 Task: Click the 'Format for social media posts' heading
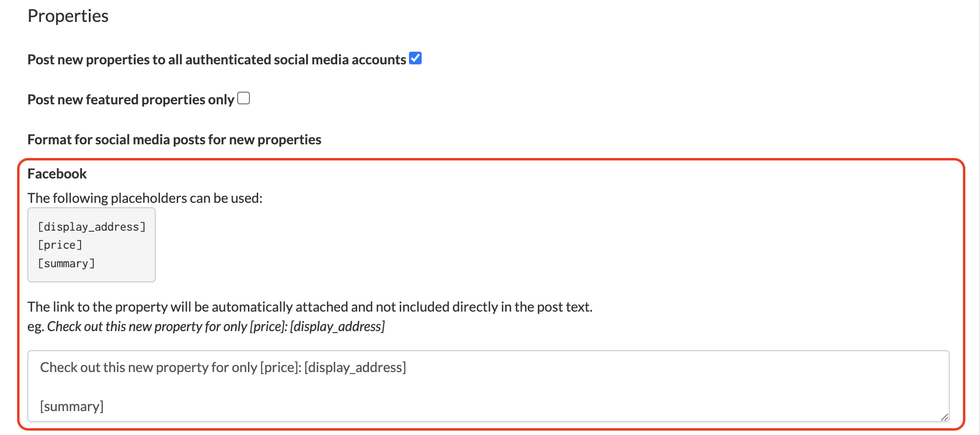coord(174,139)
